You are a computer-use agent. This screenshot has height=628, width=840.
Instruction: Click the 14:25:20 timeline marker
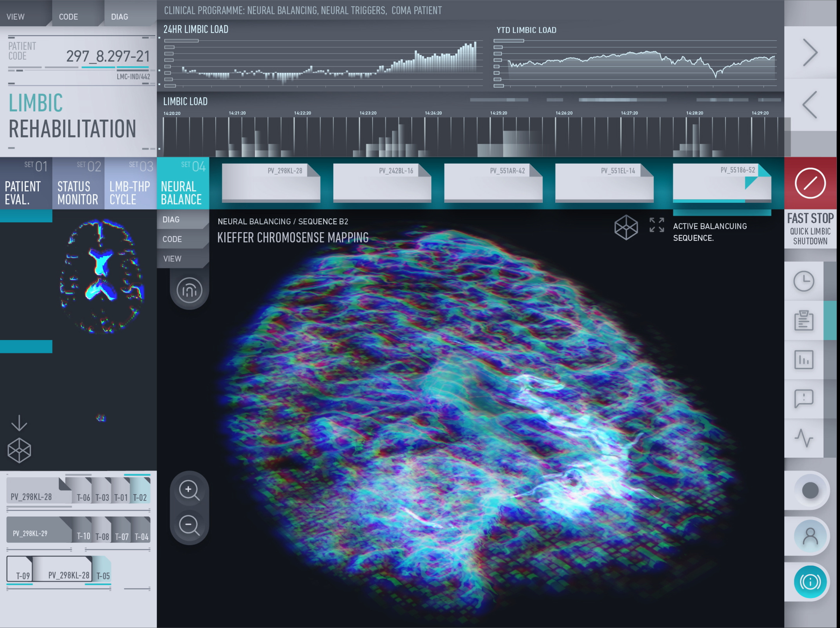coord(498,113)
